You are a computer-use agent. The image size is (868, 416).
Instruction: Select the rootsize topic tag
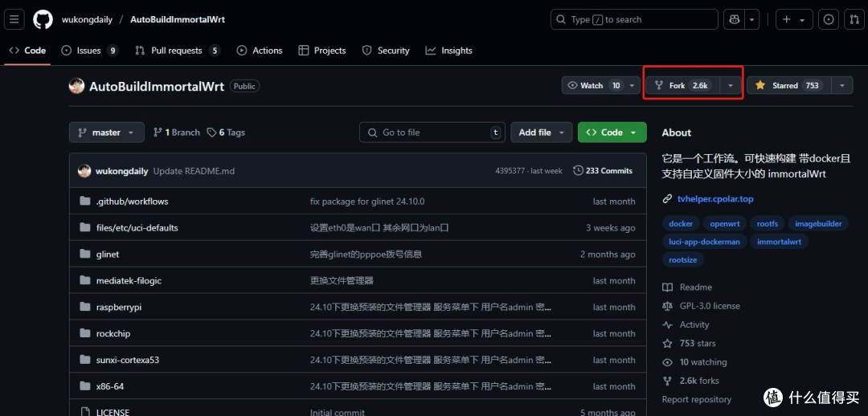pyautogui.click(x=682, y=259)
